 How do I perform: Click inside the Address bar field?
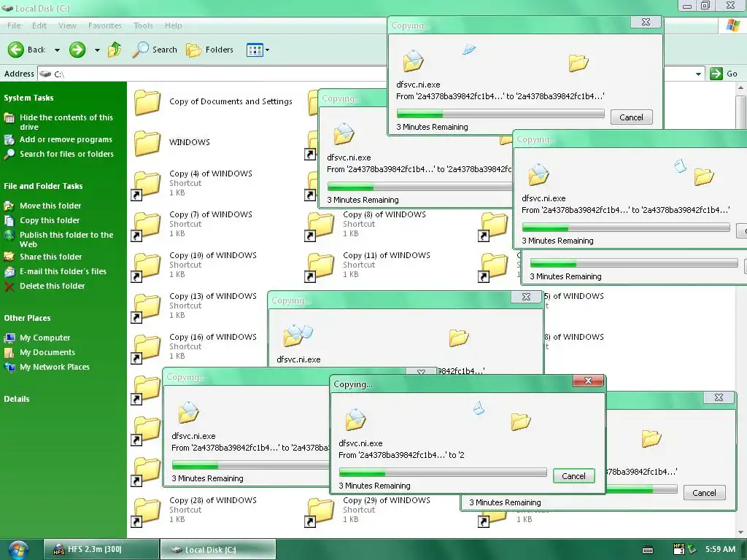(212, 74)
